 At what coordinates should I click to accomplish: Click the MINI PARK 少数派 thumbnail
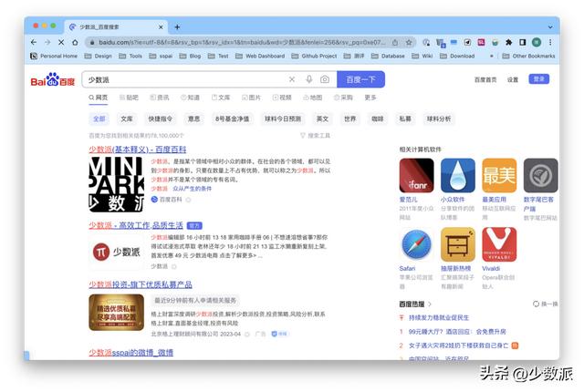116,184
